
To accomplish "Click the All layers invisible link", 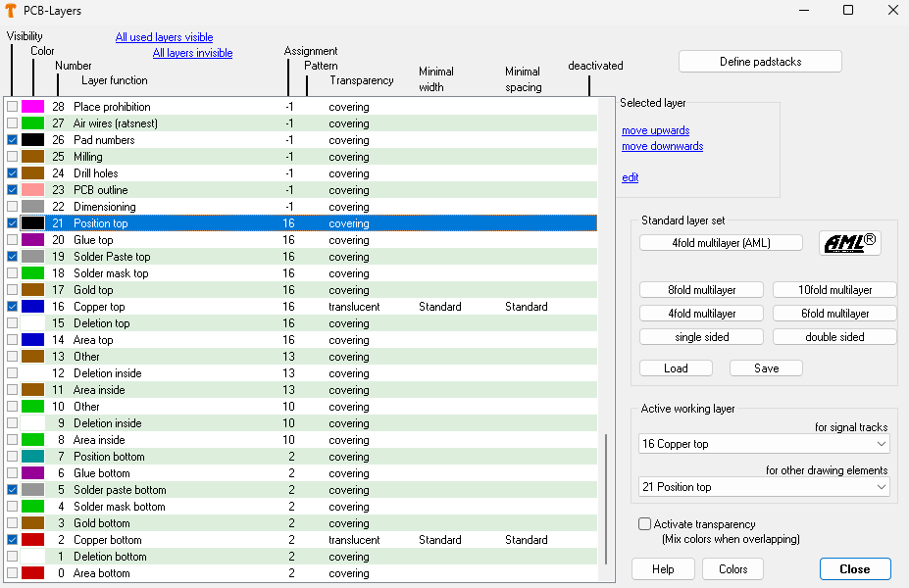I will click(192, 53).
